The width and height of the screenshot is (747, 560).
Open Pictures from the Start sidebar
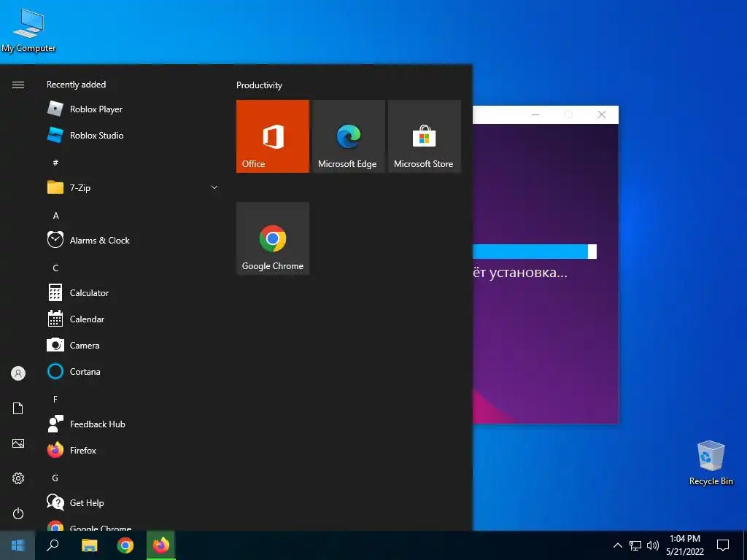(x=18, y=443)
